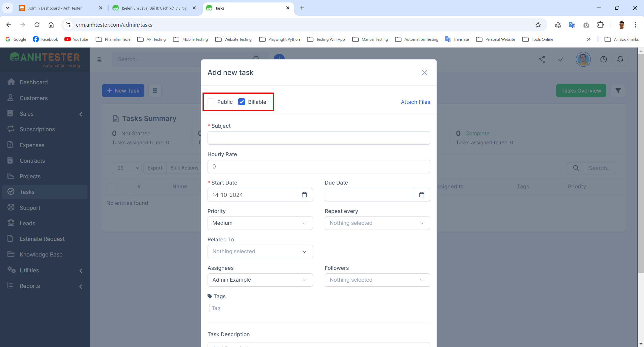Open the Google Translate extension icon
This screenshot has height=347, width=644.
(572, 25)
